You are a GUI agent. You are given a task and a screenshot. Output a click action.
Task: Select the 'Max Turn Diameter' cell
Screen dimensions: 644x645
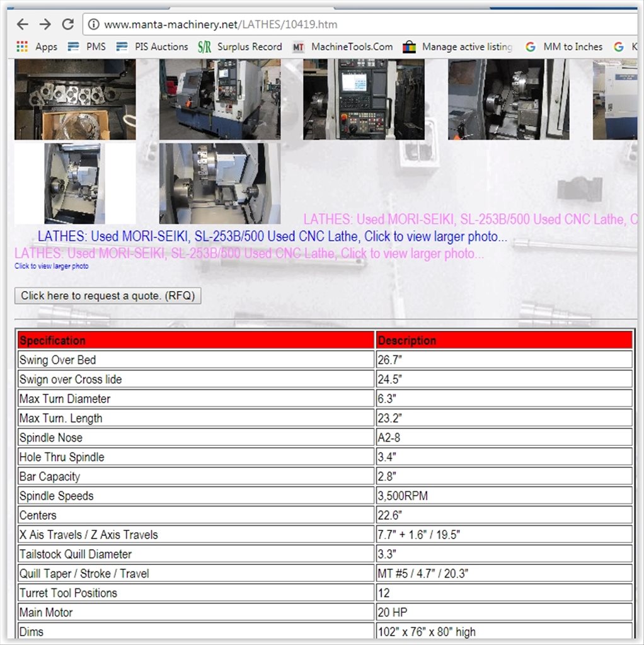pyautogui.click(x=196, y=399)
